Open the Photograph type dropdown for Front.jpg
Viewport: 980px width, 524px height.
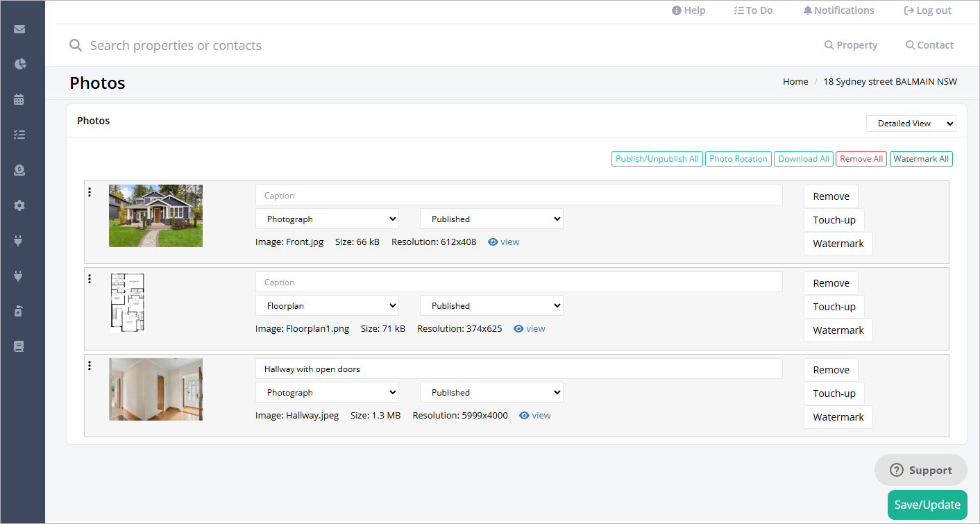(327, 219)
